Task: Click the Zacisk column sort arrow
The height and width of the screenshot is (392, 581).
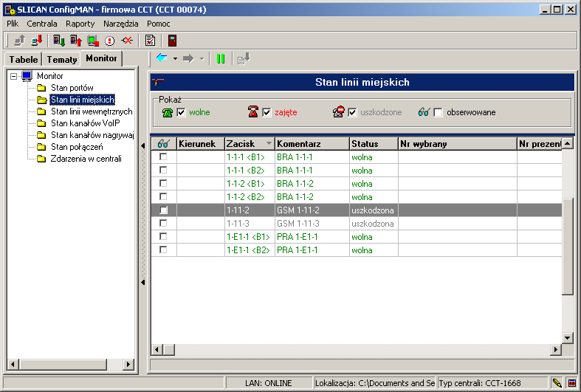Action: (269, 143)
